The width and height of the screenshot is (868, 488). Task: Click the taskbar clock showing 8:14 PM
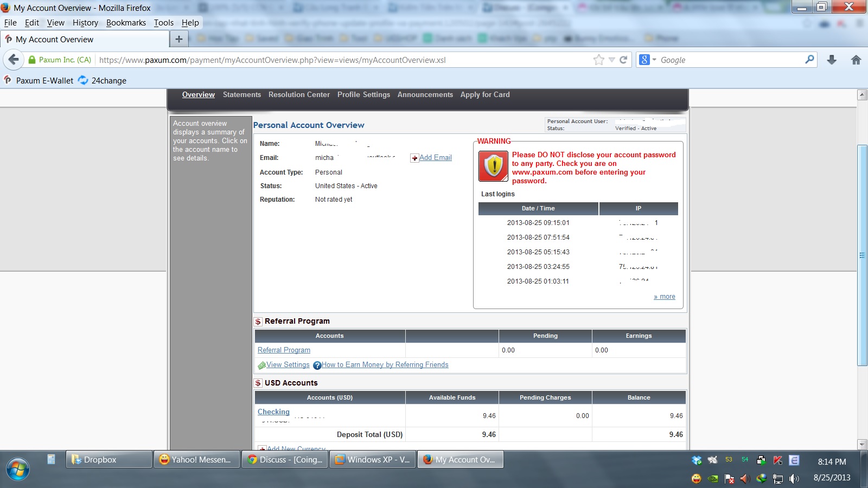832,462
